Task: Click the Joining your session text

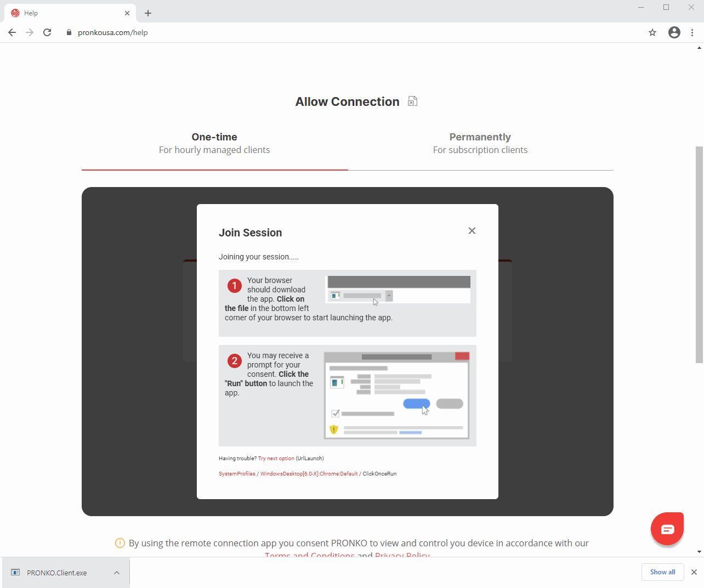Action: (259, 257)
